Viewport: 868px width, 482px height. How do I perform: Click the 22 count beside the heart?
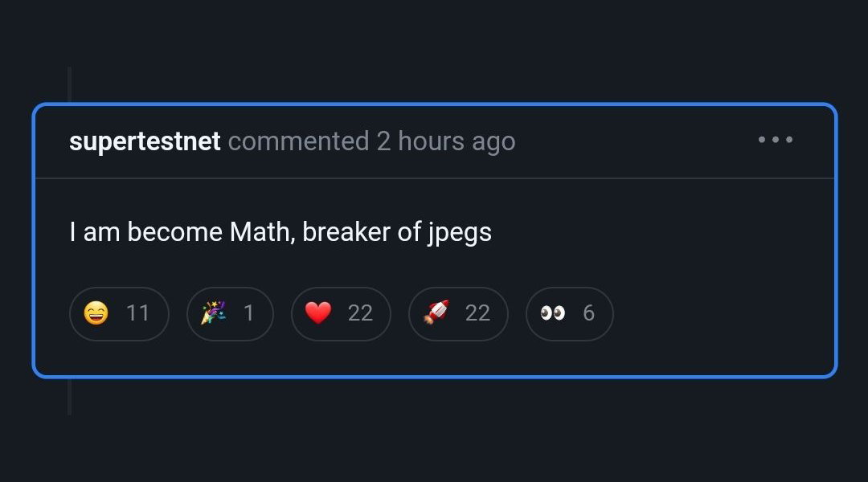[x=360, y=313]
